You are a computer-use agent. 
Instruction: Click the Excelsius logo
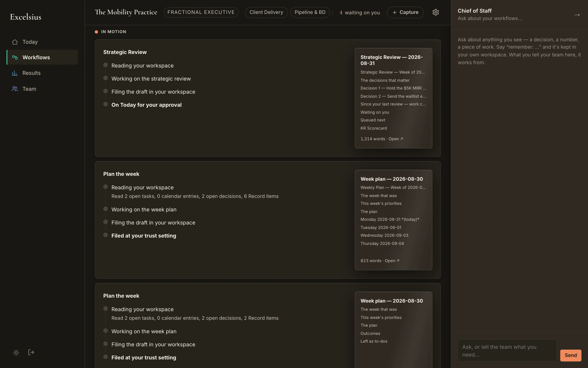pos(26,17)
